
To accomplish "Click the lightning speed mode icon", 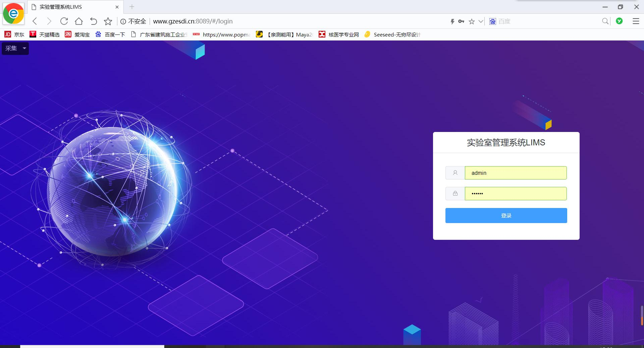I will (452, 21).
